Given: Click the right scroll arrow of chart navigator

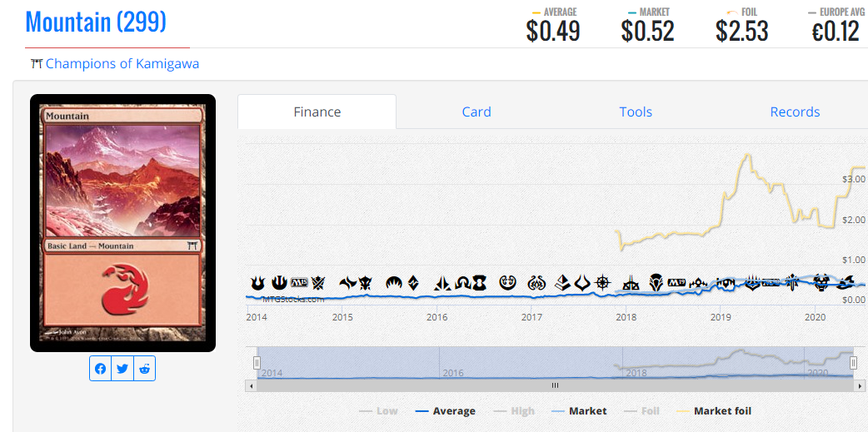Looking at the screenshot, I should pyautogui.click(x=859, y=385).
